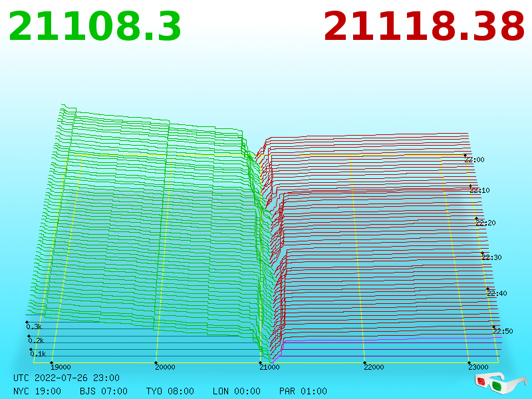The width and height of the screenshot is (532, 399).
Task: Click the PAR 01:00 time label
Action: (303, 391)
